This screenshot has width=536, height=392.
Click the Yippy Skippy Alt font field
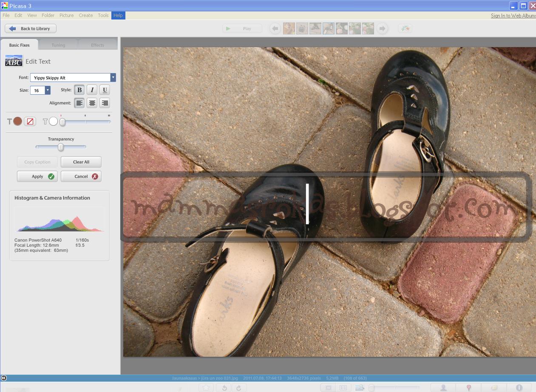71,78
